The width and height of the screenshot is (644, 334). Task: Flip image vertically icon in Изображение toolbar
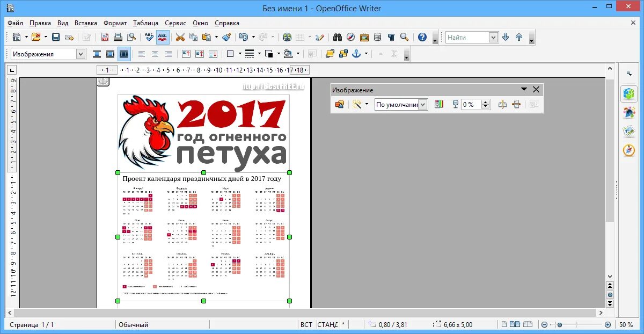[x=516, y=105]
